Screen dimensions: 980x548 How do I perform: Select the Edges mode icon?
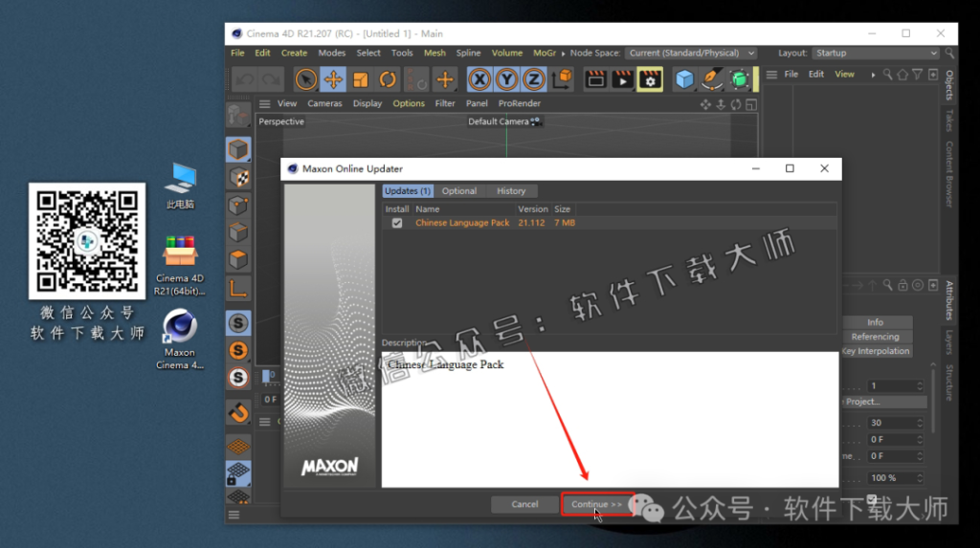point(238,232)
